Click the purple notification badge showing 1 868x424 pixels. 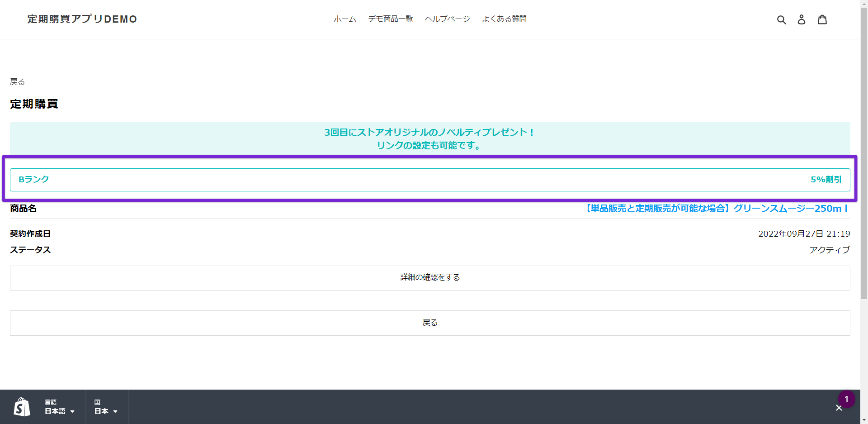[846, 399]
